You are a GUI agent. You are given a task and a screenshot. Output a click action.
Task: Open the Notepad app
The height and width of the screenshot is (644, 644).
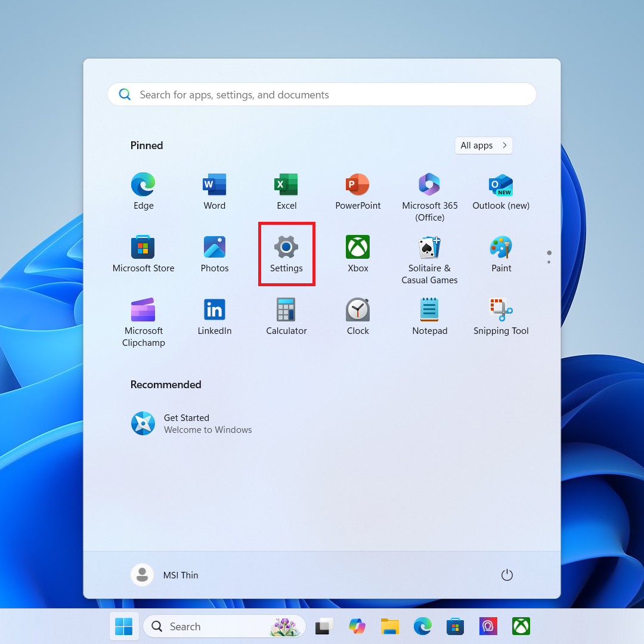coord(429,317)
